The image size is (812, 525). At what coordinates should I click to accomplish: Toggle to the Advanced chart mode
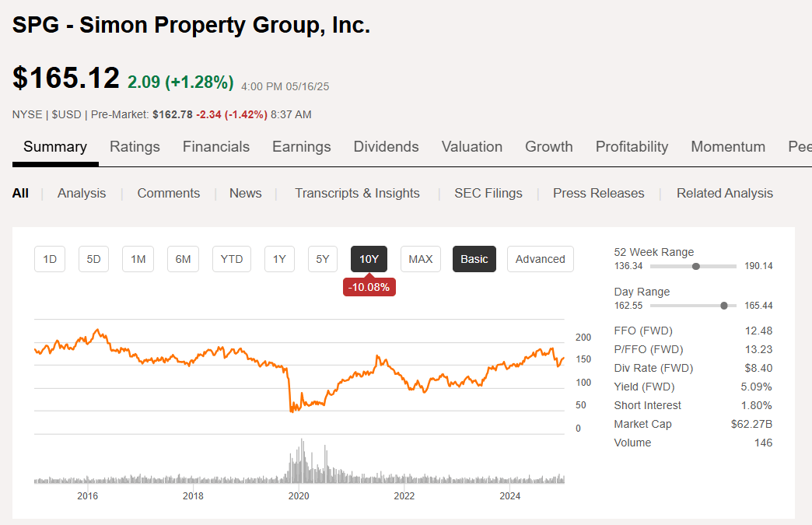[x=540, y=259]
